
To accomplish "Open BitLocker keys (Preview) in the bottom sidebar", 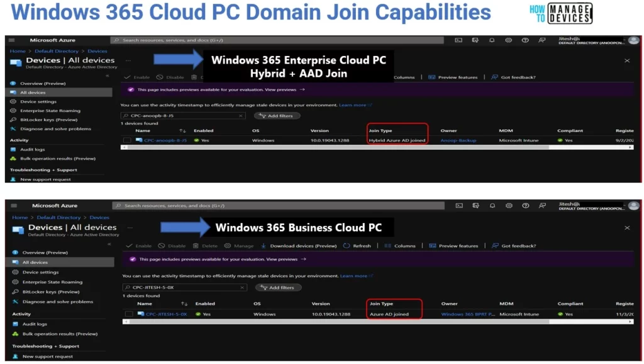I will (x=50, y=292).
